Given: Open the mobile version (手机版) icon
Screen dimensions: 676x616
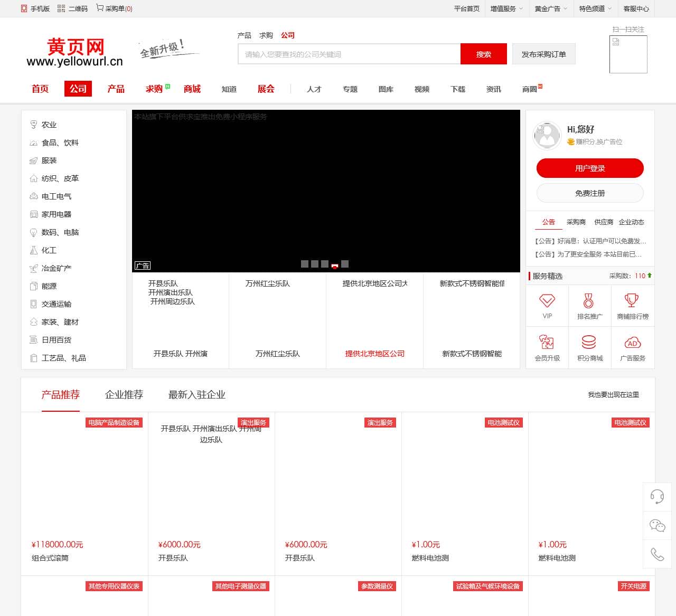Looking at the screenshot, I should click(x=24, y=8).
